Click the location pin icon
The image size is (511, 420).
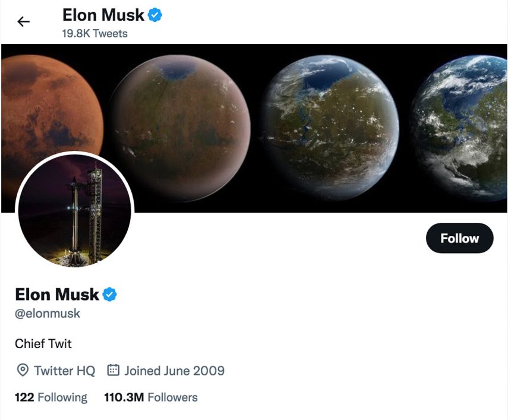(x=21, y=371)
